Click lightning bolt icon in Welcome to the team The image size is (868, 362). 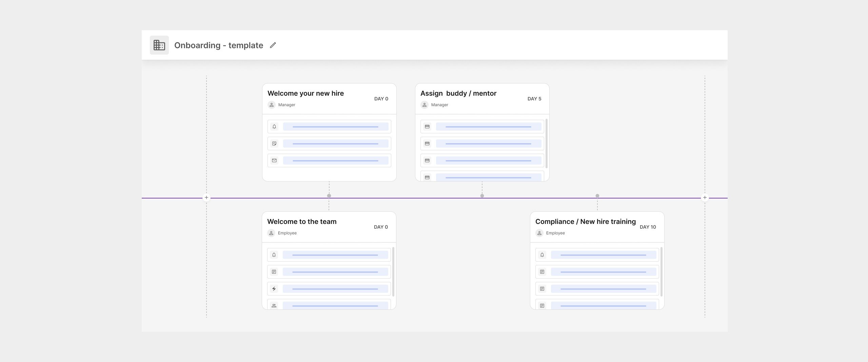(274, 289)
